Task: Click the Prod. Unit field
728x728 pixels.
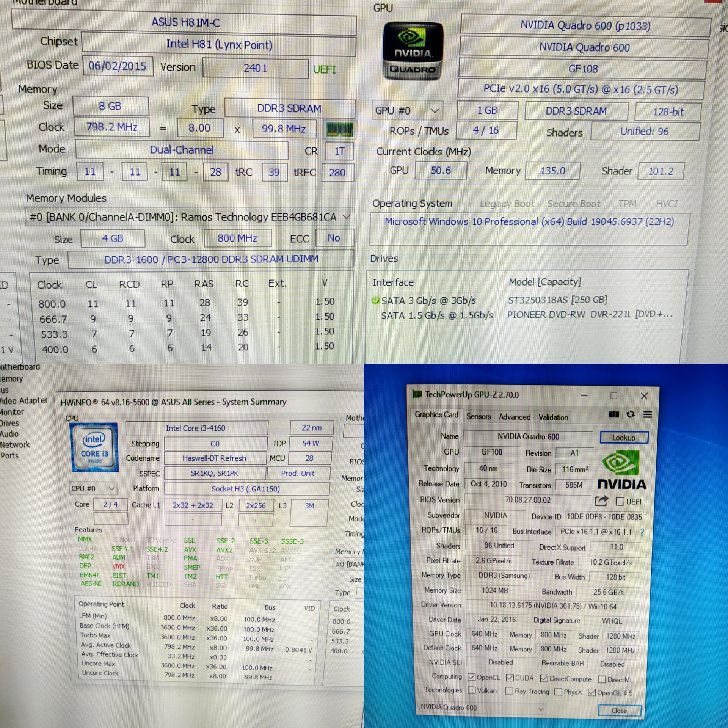Action: 298,474
